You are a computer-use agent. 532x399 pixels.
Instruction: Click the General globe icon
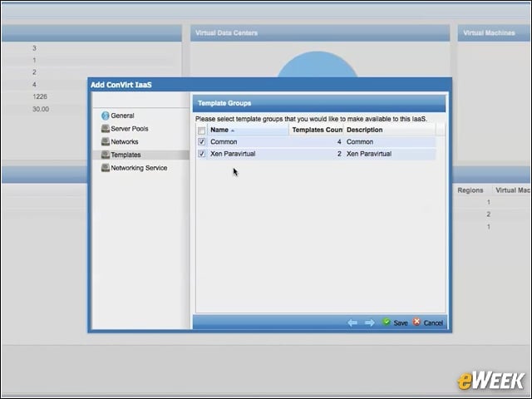[106, 116]
